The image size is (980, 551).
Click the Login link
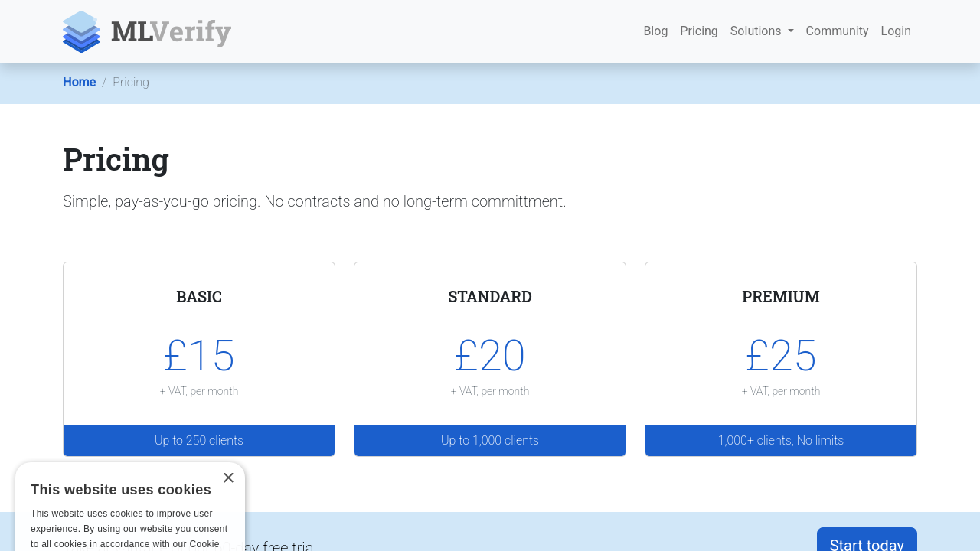[x=895, y=31]
